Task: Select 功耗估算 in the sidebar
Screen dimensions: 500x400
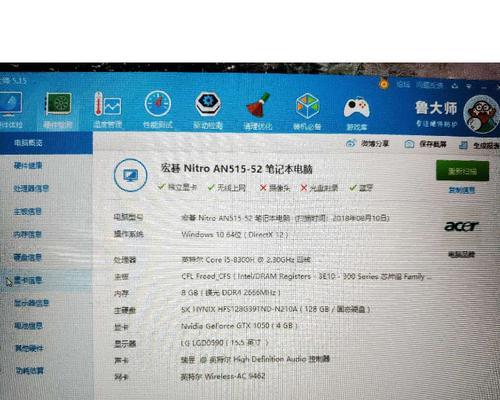Action: coord(30,371)
